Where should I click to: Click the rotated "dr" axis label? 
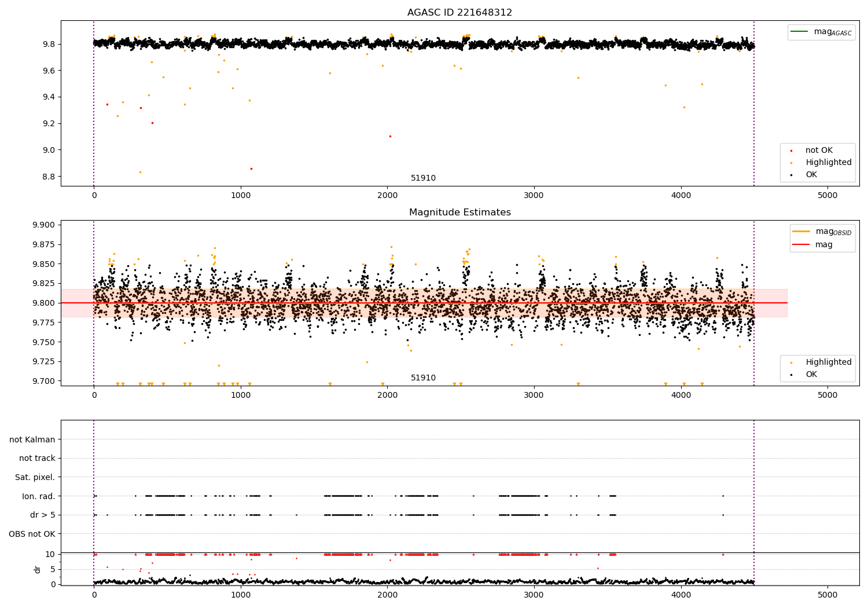(x=38, y=569)
